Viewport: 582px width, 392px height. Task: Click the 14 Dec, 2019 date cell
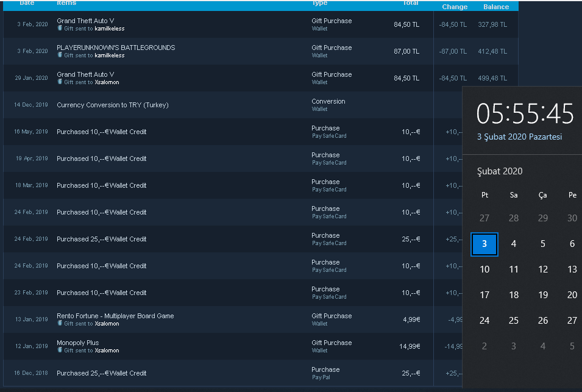tap(31, 105)
